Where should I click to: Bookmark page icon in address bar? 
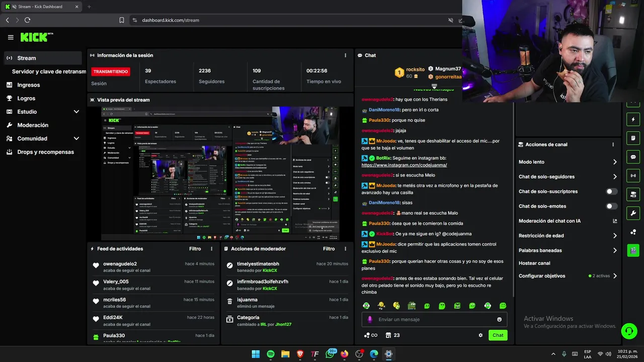pos(122,20)
